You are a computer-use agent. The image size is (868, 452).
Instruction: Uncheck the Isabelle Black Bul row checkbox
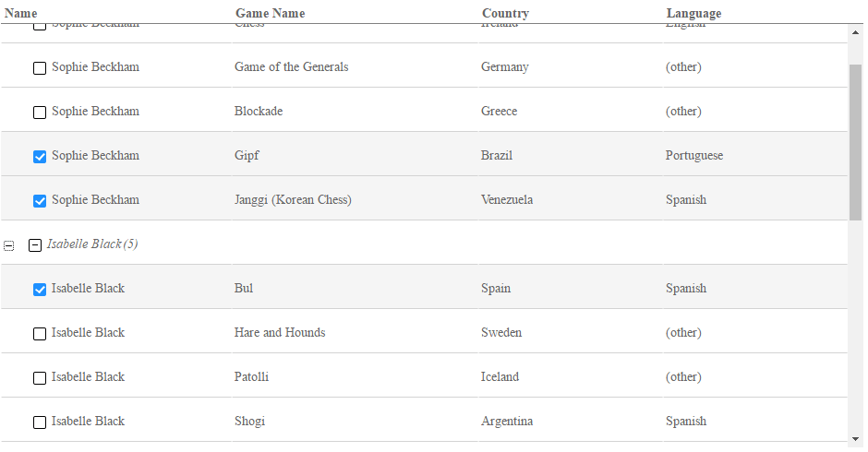[40, 290]
